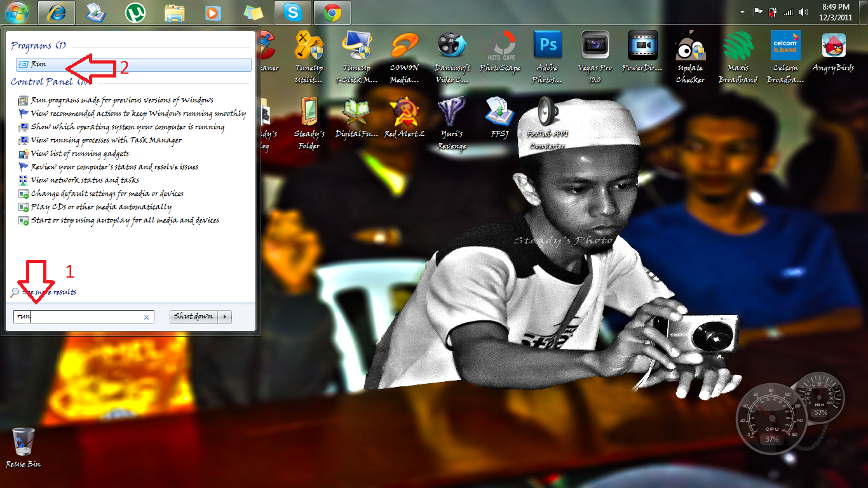This screenshot has width=868, height=488.
Task: Select the PhotoScape desktop icon
Action: 500,52
